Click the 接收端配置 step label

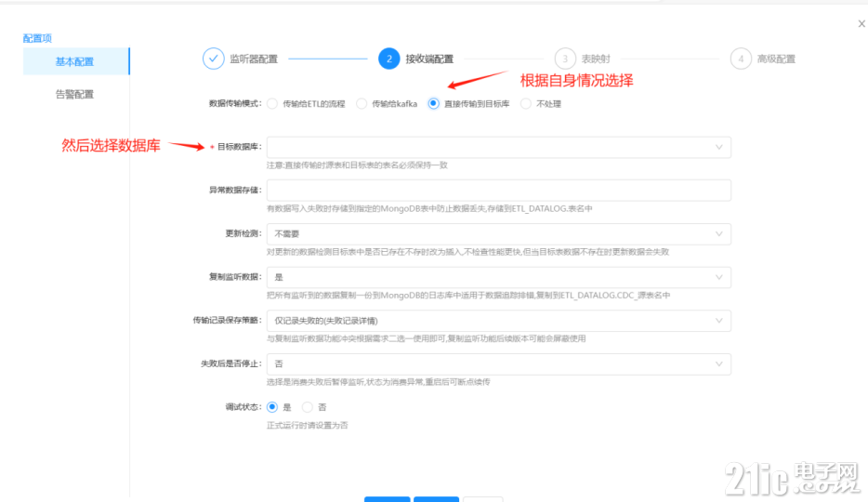429,59
